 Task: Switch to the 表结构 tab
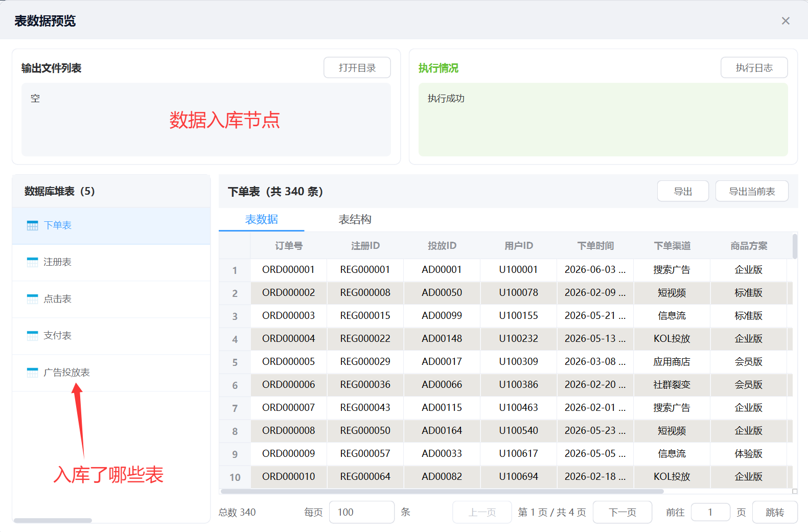pyautogui.click(x=355, y=220)
